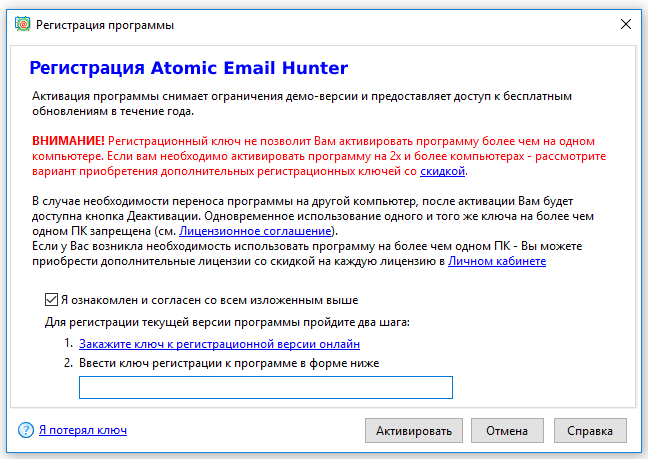Click the 'Я потерял ключ' link
Image resolution: width=649 pixels, height=459 pixels.
coord(83,430)
